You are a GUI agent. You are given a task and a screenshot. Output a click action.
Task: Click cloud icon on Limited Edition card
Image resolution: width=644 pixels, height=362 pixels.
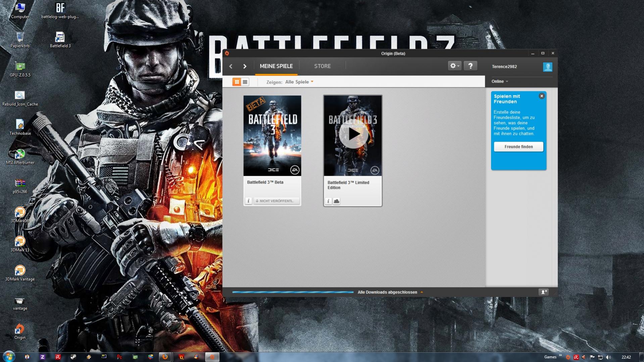336,201
